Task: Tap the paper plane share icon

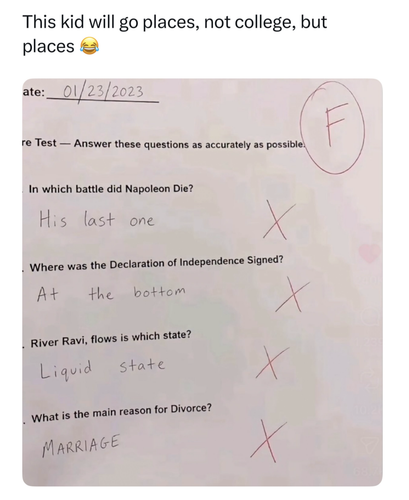Action: click(370, 445)
